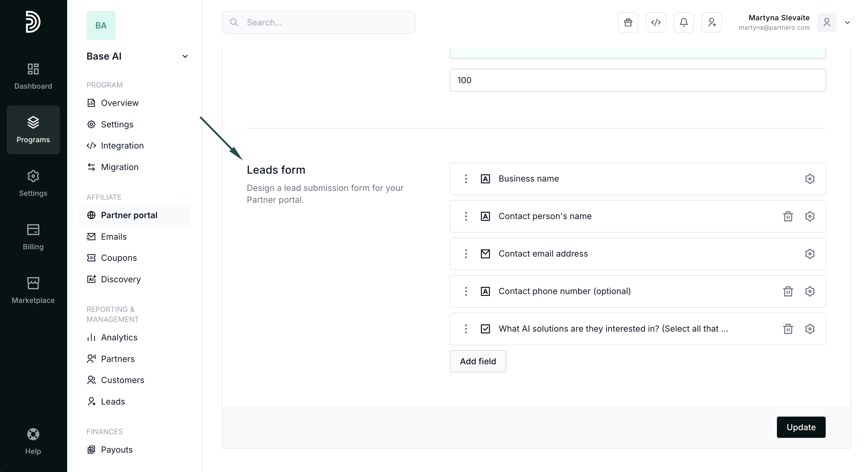
Task: Open the Leads menu item
Action: coord(113,402)
